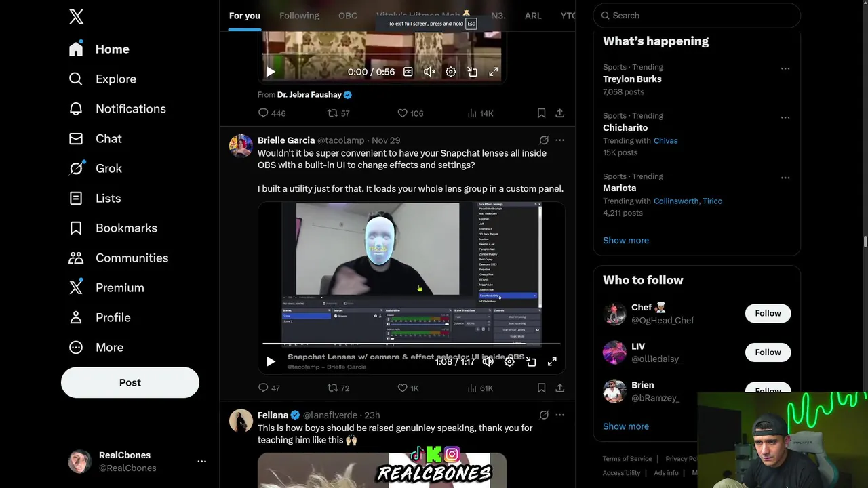
Task: Open Notifications in sidebar
Action: tap(117, 108)
